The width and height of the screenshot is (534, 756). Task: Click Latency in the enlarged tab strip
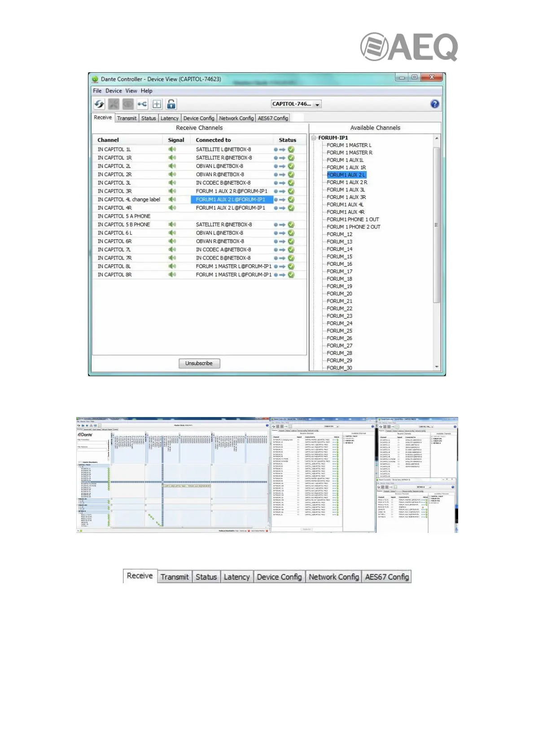(x=236, y=577)
